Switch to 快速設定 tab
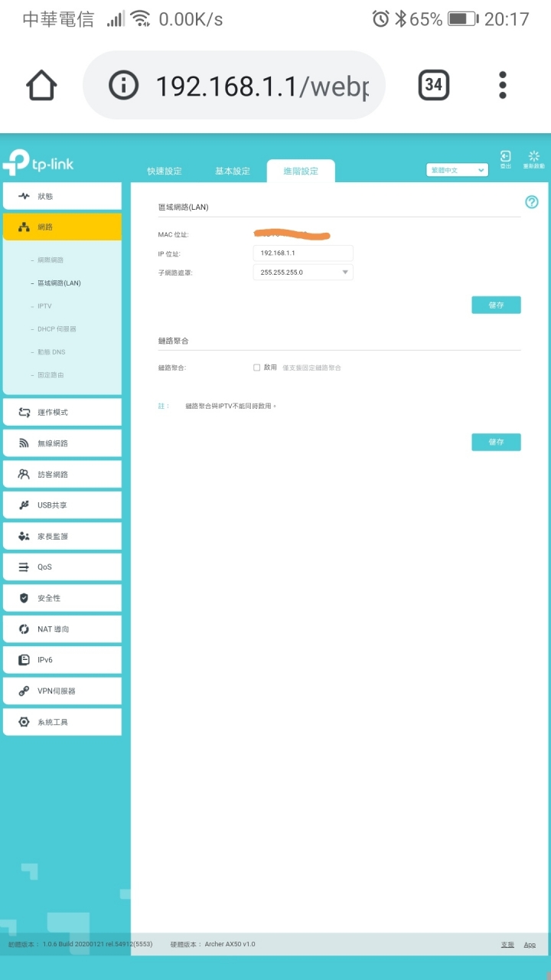The image size is (551, 980). coord(165,171)
